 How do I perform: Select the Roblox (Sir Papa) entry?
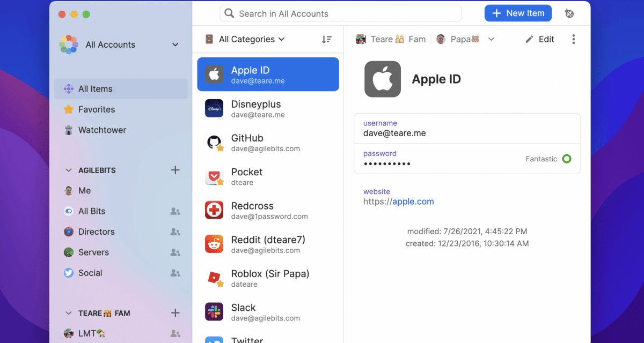pyautogui.click(x=268, y=278)
